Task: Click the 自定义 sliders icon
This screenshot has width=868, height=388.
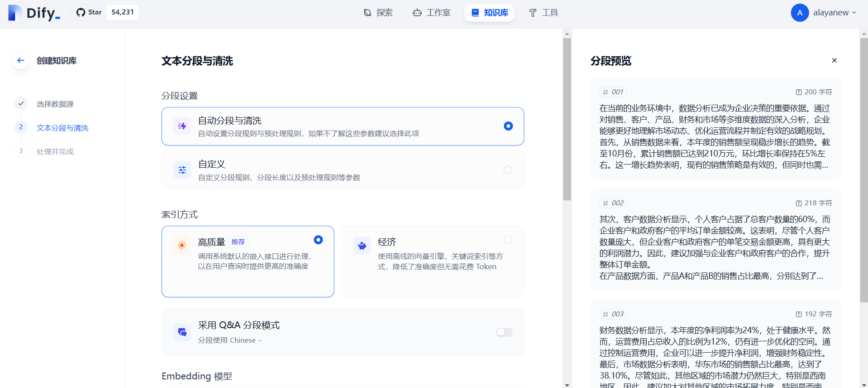Action: pyautogui.click(x=182, y=170)
